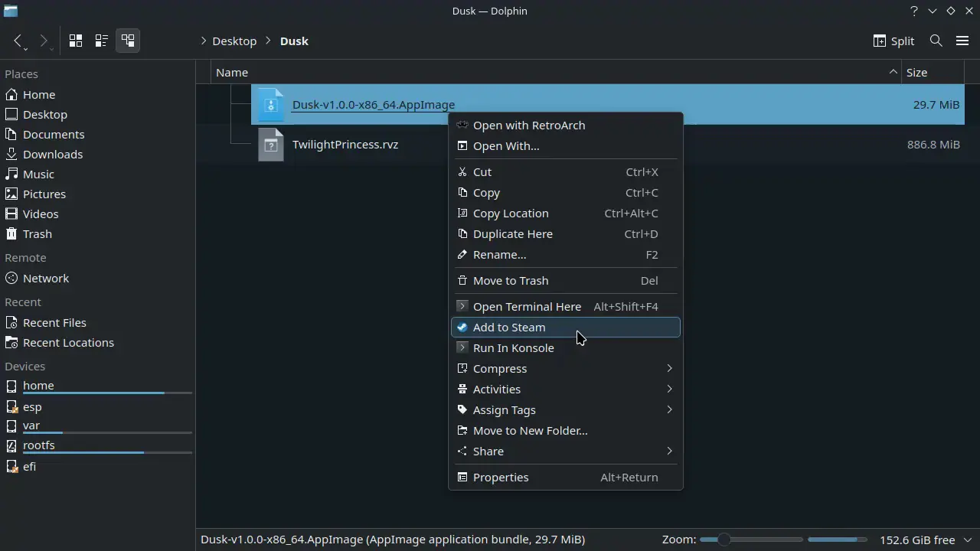
Task: Click the disk space usage bar
Action: 838,540
